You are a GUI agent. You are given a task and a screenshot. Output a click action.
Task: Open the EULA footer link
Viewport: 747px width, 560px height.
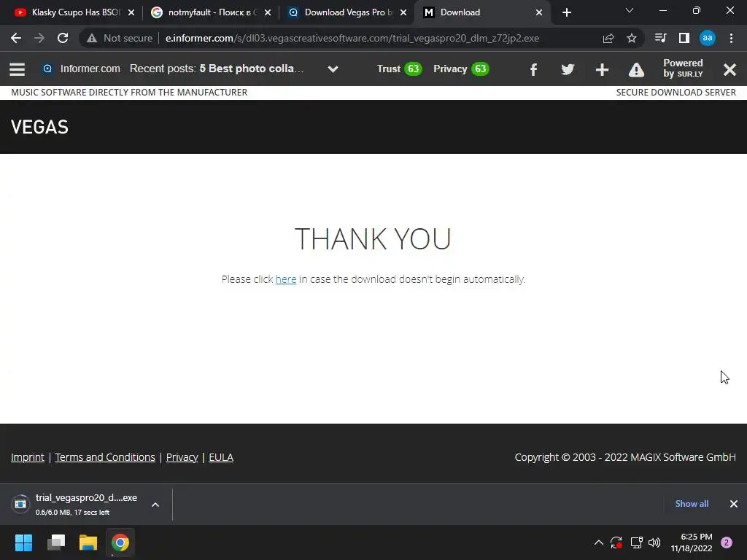click(x=221, y=457)
